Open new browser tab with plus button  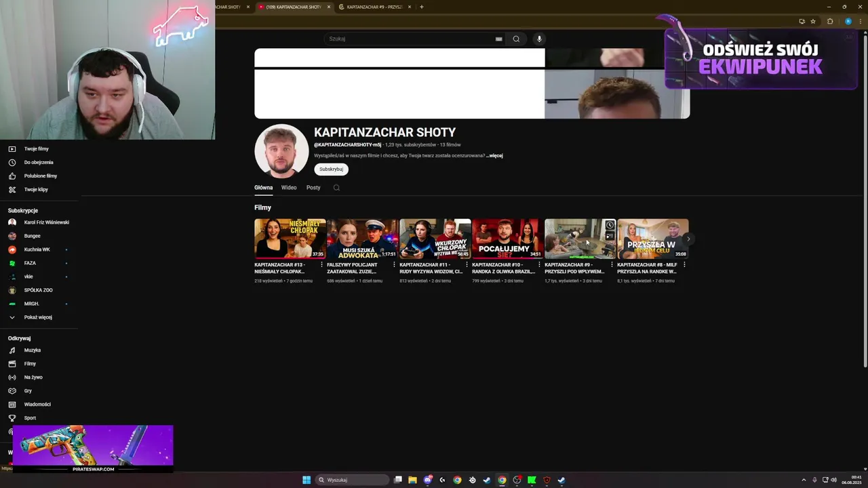[x=422, y=7]
